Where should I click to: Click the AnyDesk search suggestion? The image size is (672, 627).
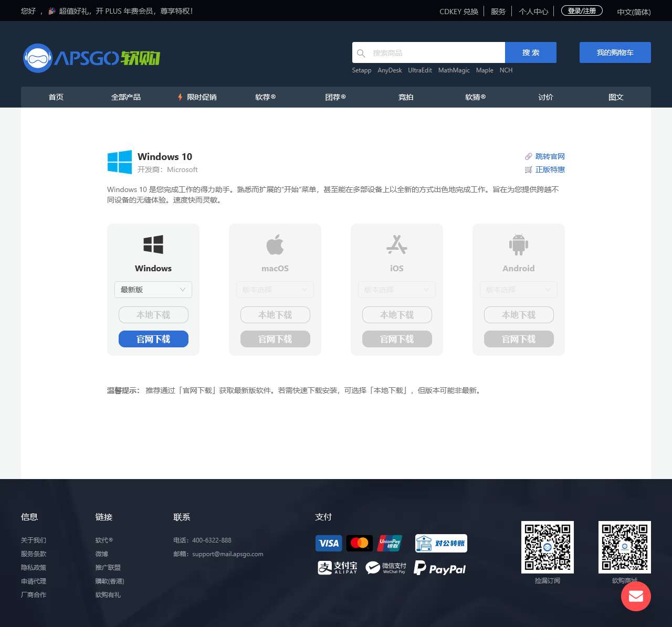click(390, 70)
